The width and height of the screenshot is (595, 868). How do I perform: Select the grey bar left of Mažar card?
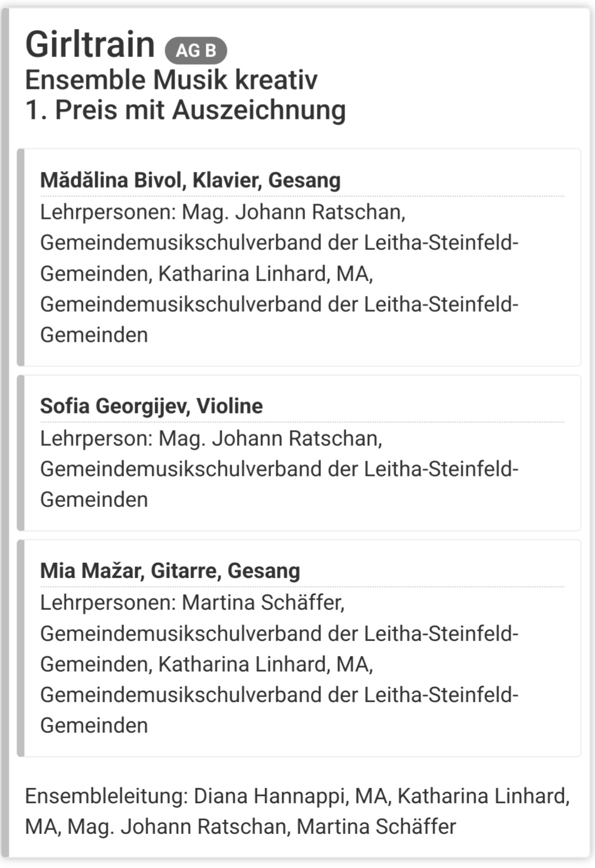coord(21,648)
